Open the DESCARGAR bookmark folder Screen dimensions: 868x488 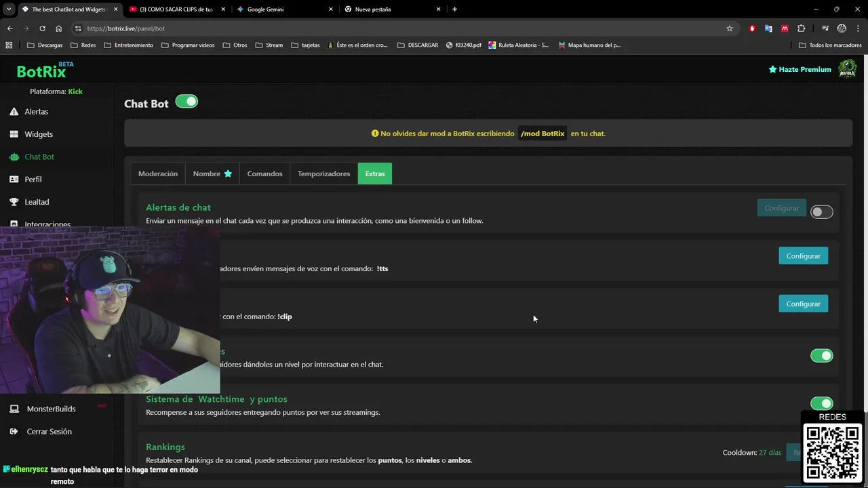pos(417,45)
